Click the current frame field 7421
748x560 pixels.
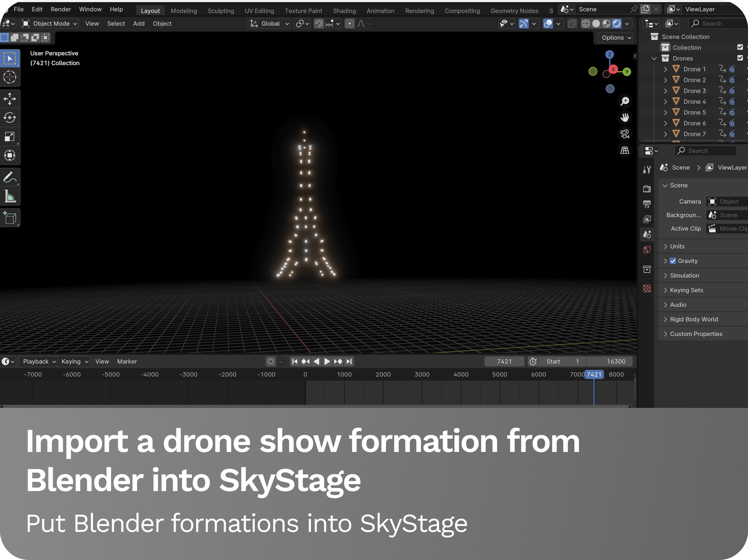coord(504,361)
